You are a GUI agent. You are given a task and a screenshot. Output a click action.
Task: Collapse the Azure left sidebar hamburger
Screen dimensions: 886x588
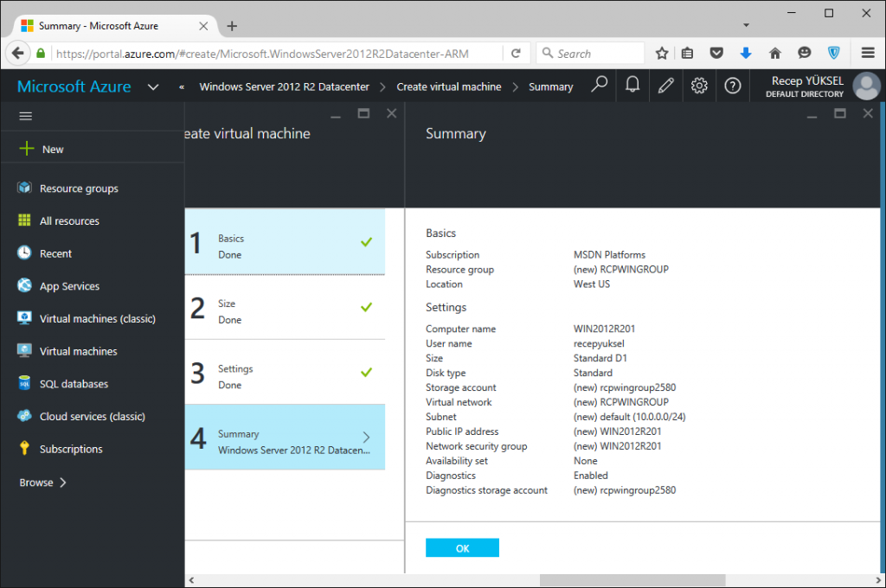pos(25,117)
